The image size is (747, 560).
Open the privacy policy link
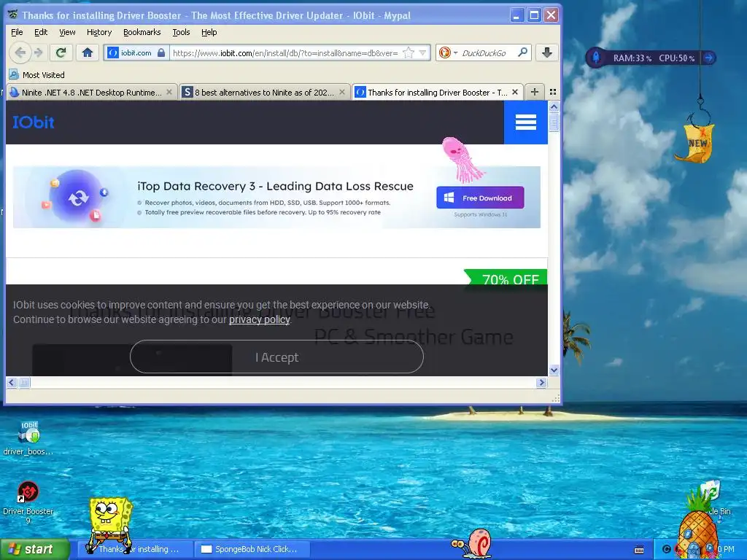tap(259, 319)
